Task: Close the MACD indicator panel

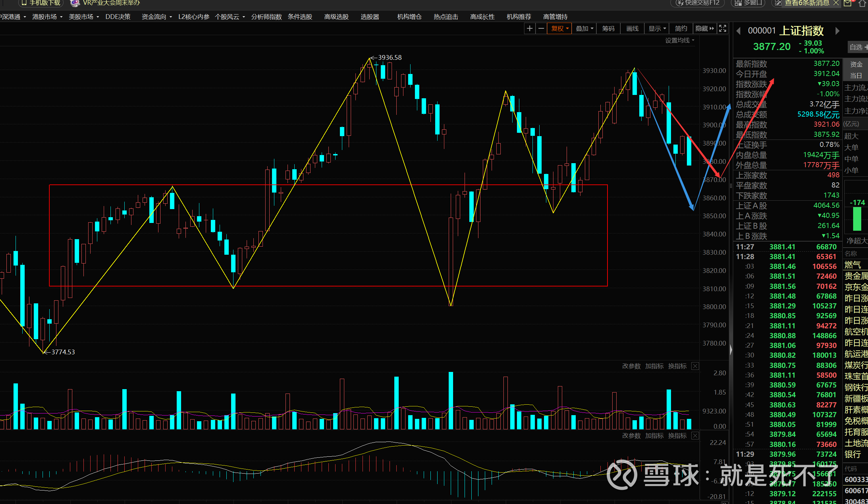Action: (x=695, y=435)
